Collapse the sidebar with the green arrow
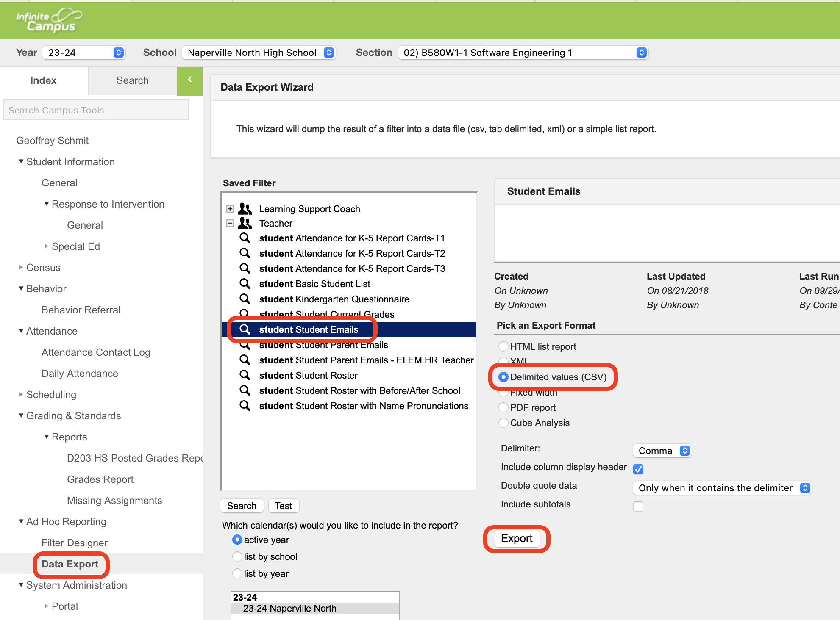 190,80
